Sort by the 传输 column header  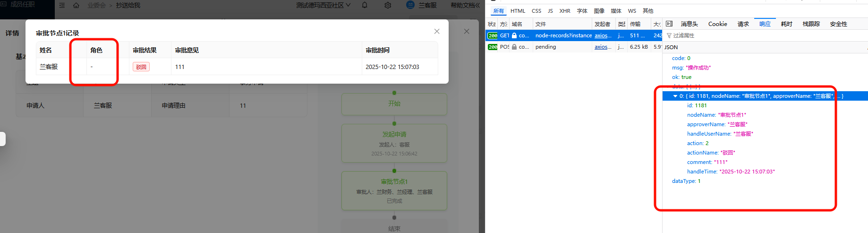pos(639,24)
